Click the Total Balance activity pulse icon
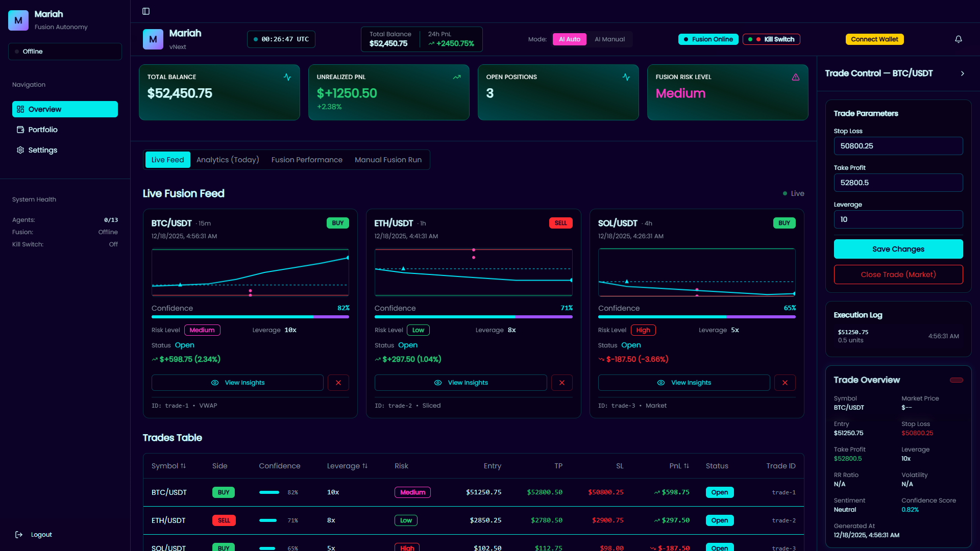The width and height of the screenshot is (980, 551). coord(287,77)
